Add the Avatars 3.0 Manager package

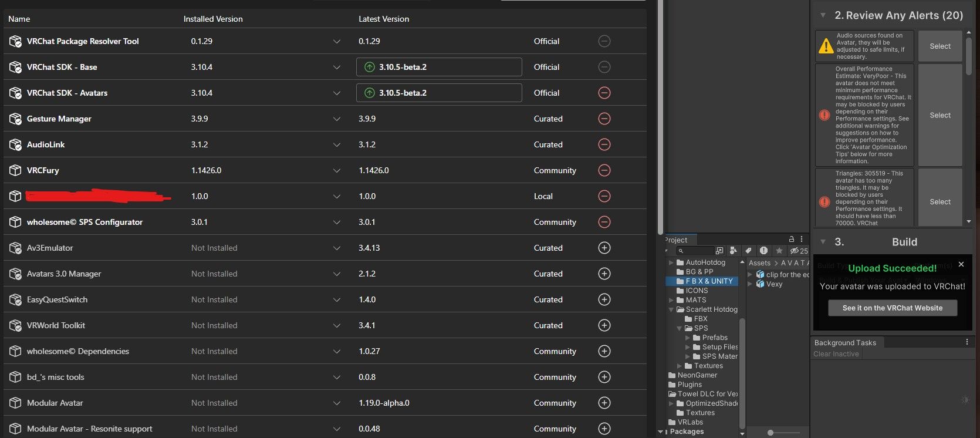click(604, 274)
